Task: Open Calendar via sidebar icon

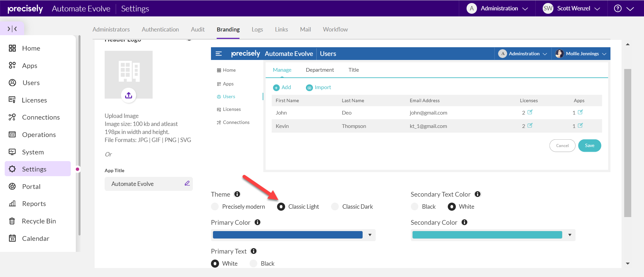Action: coord(12,238)
